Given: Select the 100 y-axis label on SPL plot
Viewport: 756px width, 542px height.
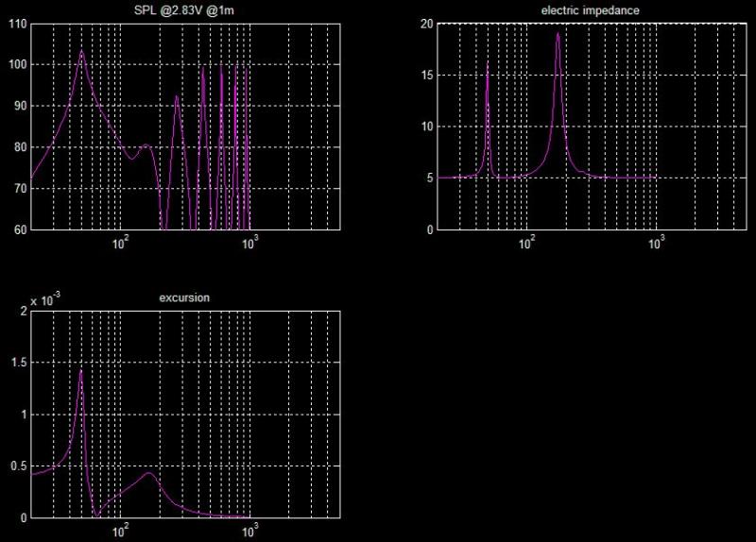Looking at the screenshot, I should tap(18, 64).
